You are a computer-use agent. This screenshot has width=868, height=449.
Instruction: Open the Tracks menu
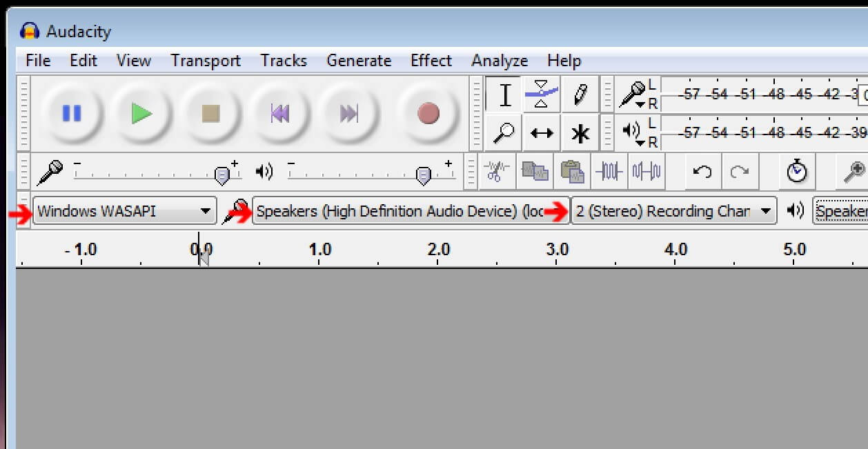(284, 61)
